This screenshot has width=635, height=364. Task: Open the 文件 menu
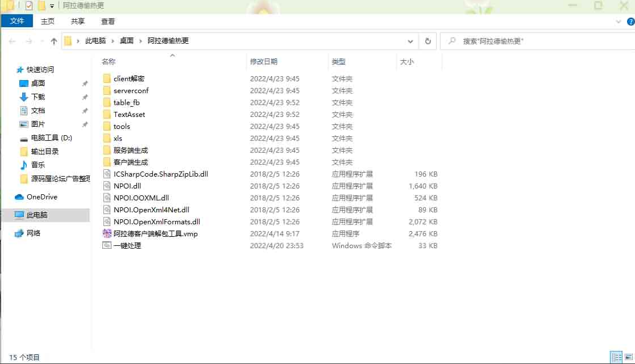coord(18,21)
